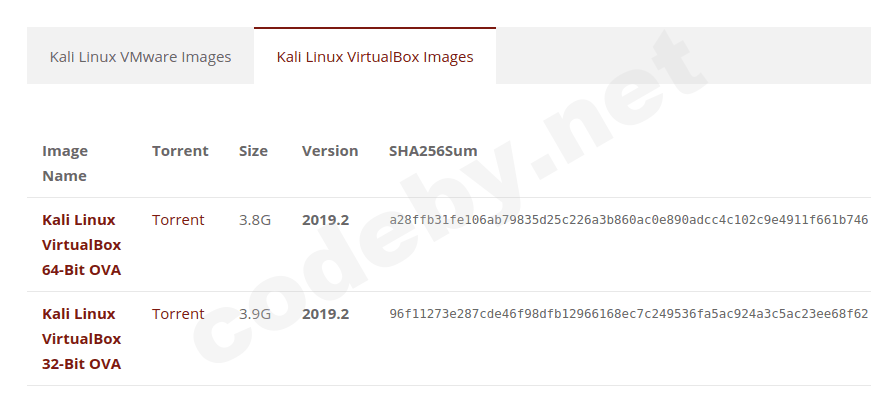Click the SHA256 hash starting with a28ffb31

click(x=628, y=220)
